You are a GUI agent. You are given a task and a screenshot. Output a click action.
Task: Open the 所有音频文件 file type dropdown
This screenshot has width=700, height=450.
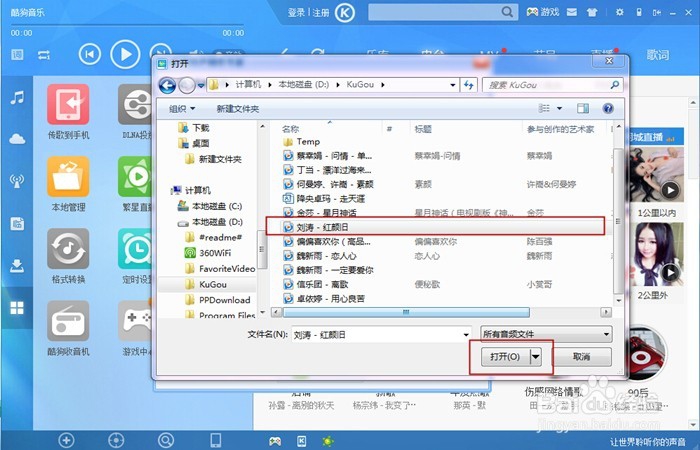point(546,334)
